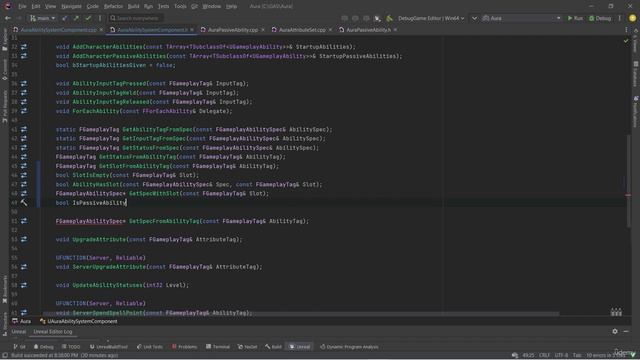Click gutter icon beside SlotIsEmpty line
Image resolution: width=640 pixels, height=360 pixels.
[24, 175]
